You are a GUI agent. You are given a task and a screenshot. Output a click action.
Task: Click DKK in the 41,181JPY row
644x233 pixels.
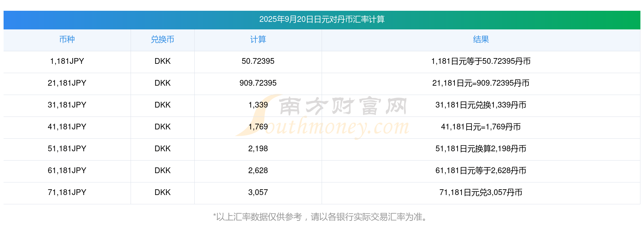pos(162,127)
